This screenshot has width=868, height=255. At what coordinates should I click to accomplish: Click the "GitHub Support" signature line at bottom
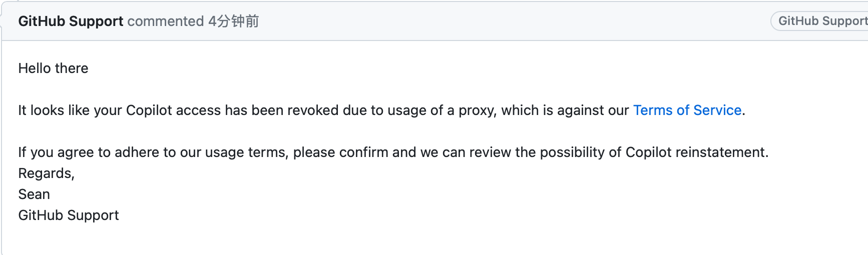69,215
